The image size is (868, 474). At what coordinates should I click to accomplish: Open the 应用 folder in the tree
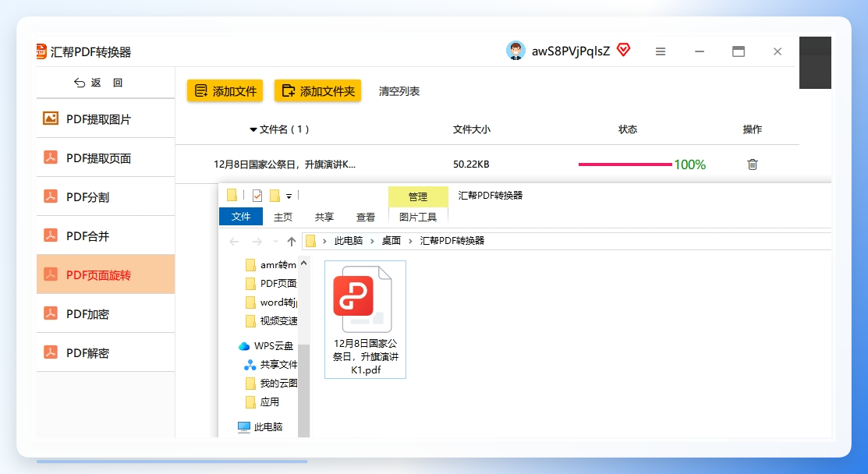coord(262,402)
